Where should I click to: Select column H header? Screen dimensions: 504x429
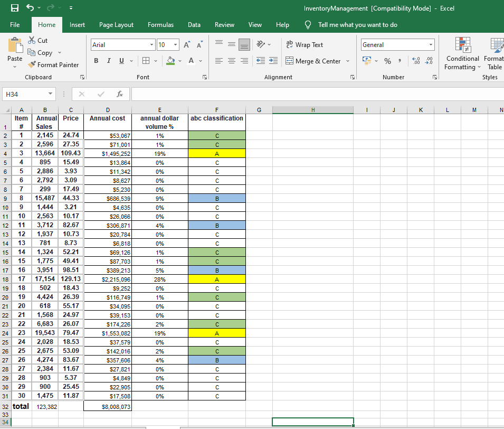pos(313,110)
